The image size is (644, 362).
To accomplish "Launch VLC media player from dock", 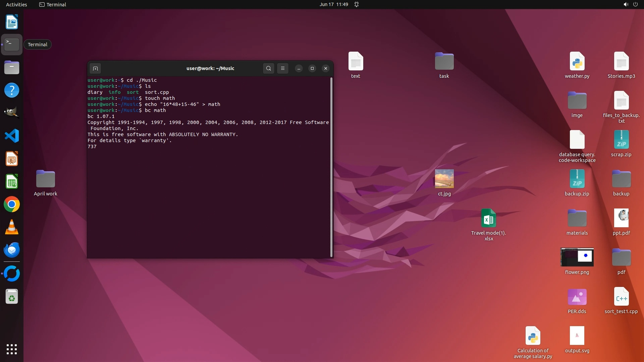I will click(x=12, y=227).
